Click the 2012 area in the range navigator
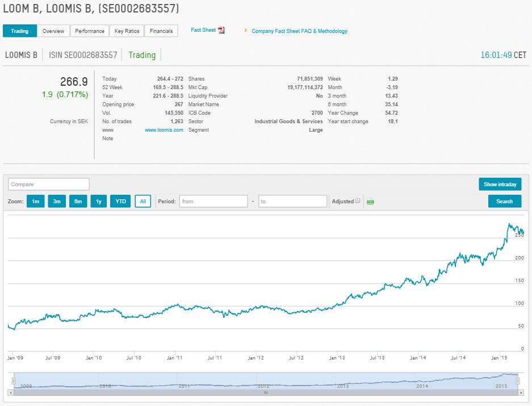 [263, 386]
